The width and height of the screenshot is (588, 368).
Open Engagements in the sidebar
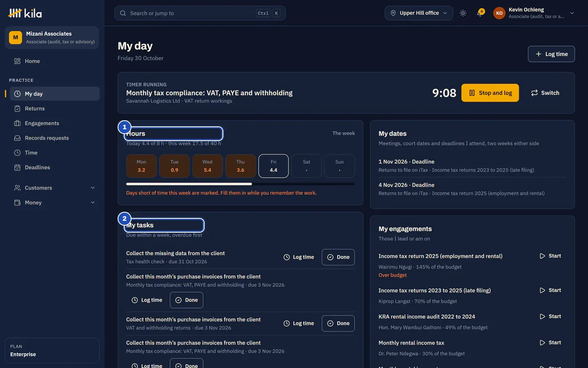55,123
